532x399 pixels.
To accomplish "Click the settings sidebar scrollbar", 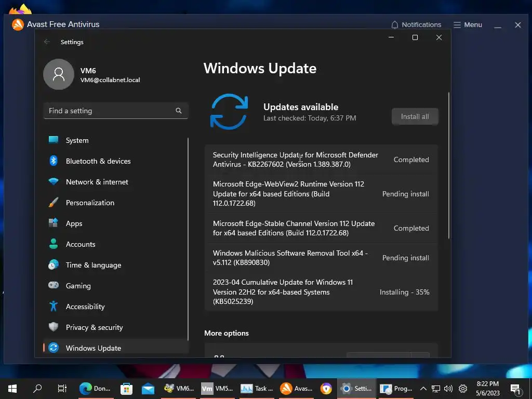I will pos(188,239).
